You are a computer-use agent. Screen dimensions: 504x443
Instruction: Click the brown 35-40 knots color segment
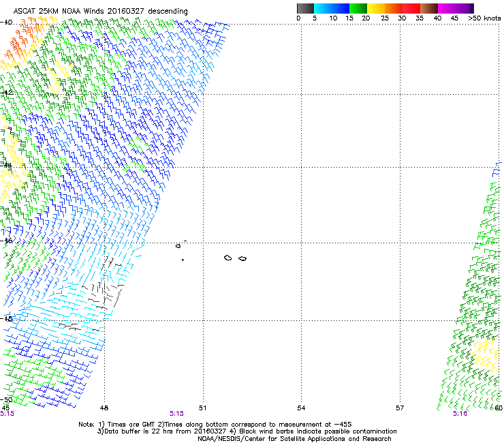[429, 8]
